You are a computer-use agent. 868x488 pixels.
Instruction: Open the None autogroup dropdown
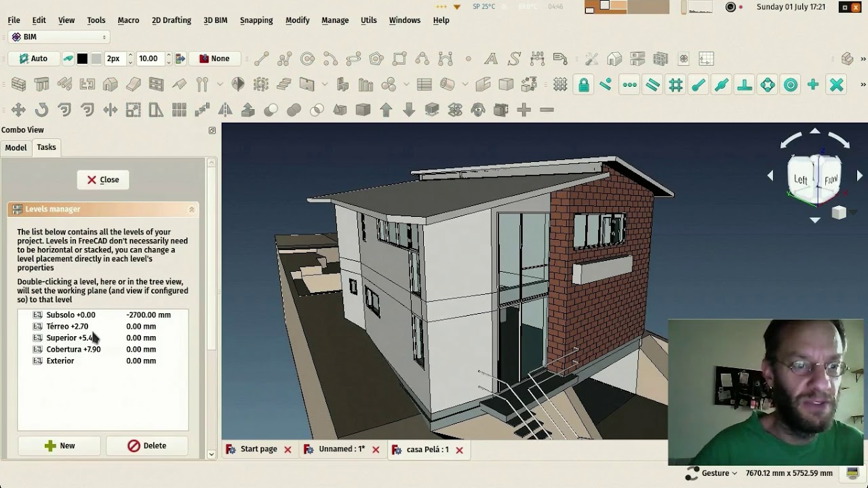215,59
